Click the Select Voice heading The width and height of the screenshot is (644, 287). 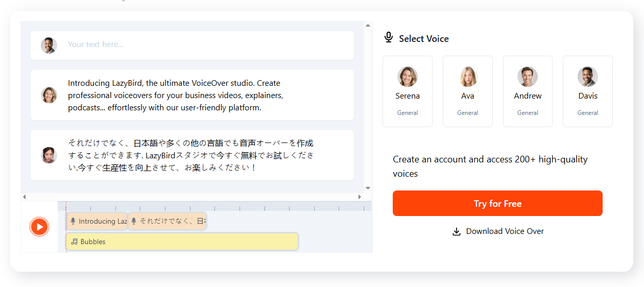tap(424, 39)
